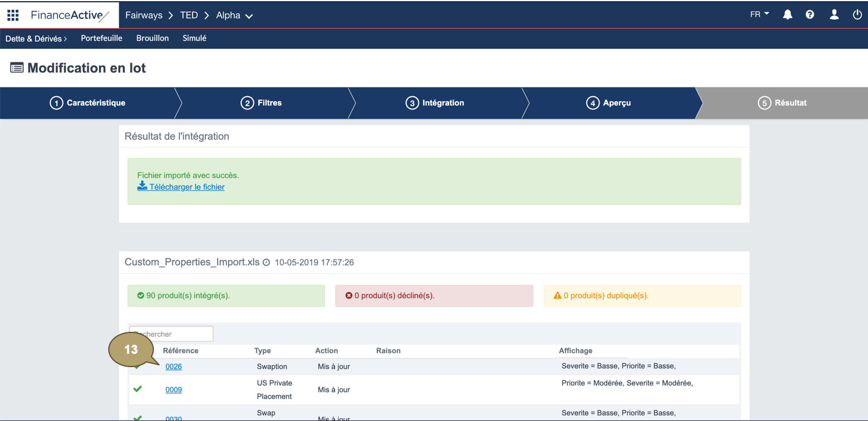The width and height of the screenshot is (868, 421).
Task: Click the 10-05-2019 17:57:26 timestamp
Action: coord(314,262)
